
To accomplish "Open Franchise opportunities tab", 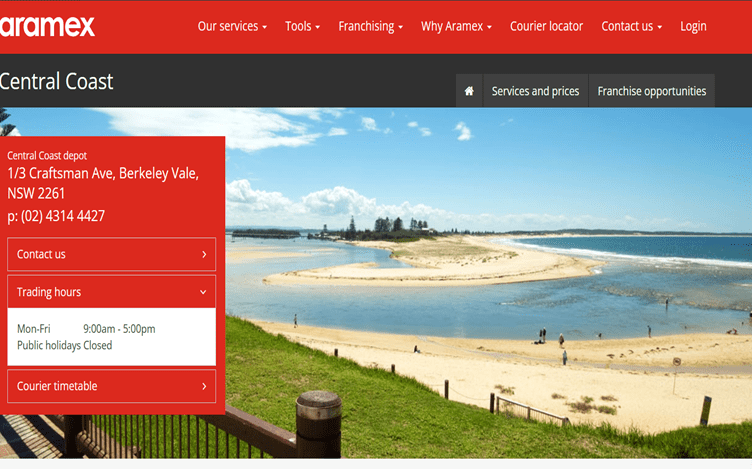I will click(x=651, y=91).
